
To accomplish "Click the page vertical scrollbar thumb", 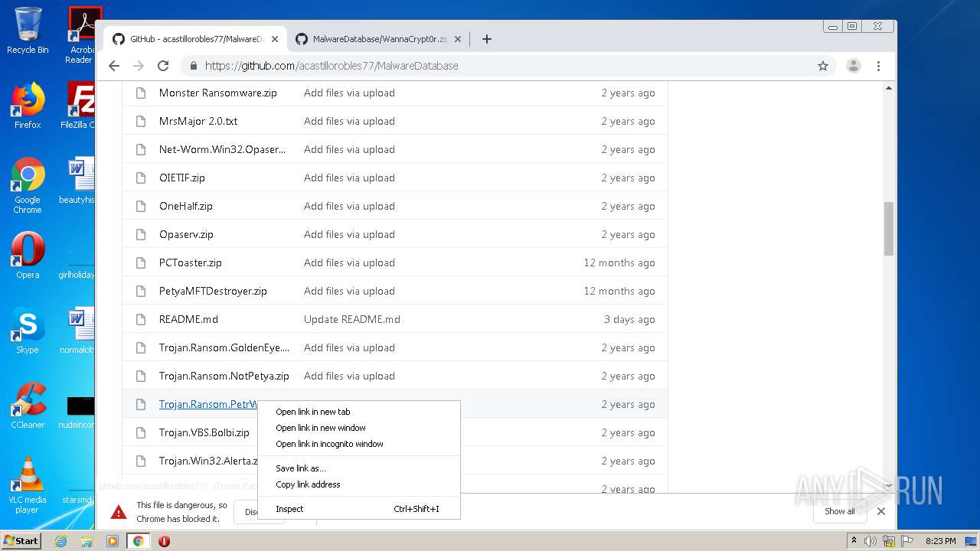I will pyautogui.click(x=889, y=228).
